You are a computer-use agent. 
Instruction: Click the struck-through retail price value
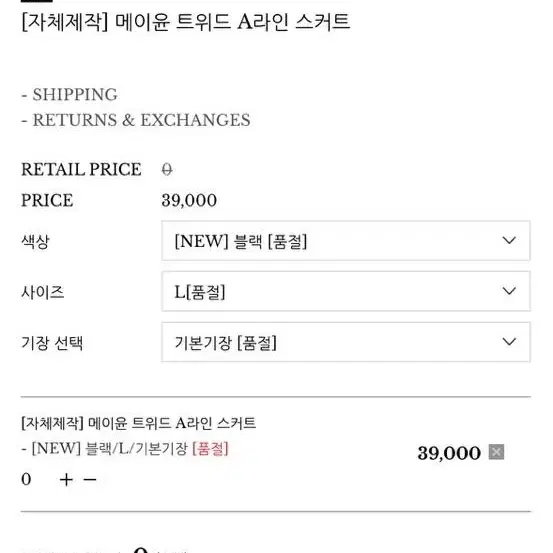pos(167,170)
